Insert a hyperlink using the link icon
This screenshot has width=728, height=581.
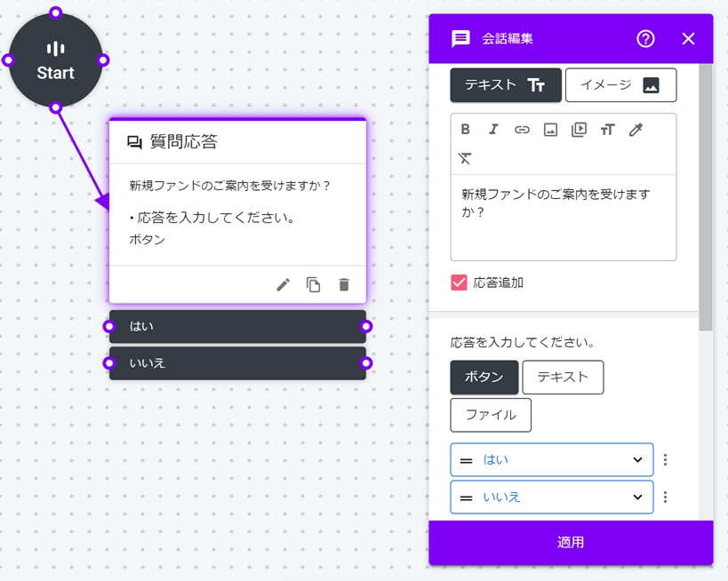[x=522, y=130]
